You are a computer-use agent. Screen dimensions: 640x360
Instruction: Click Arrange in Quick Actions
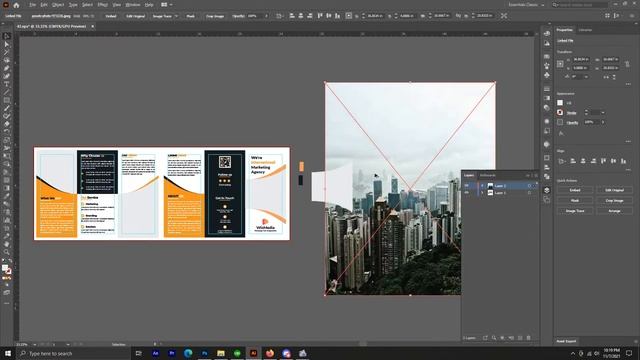[x=614, y=211]
